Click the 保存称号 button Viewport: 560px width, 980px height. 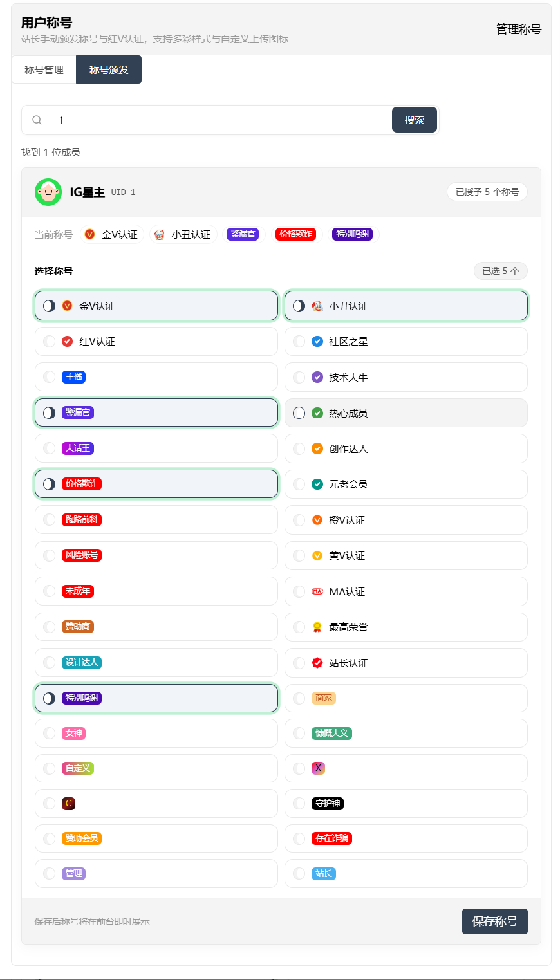pos(495,921)
